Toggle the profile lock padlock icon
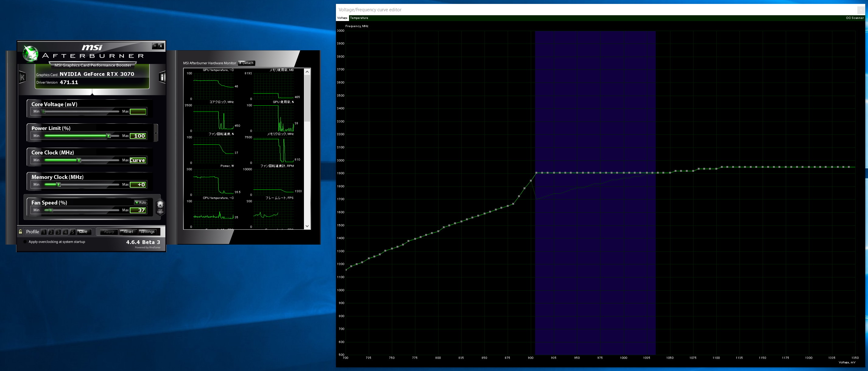 click(x=20, y=231)
